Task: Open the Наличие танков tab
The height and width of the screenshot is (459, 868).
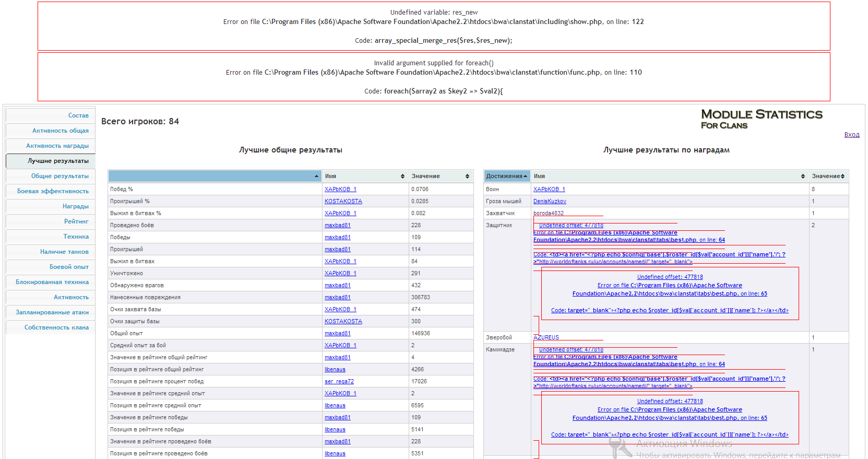Action: [x=64, y=252]
